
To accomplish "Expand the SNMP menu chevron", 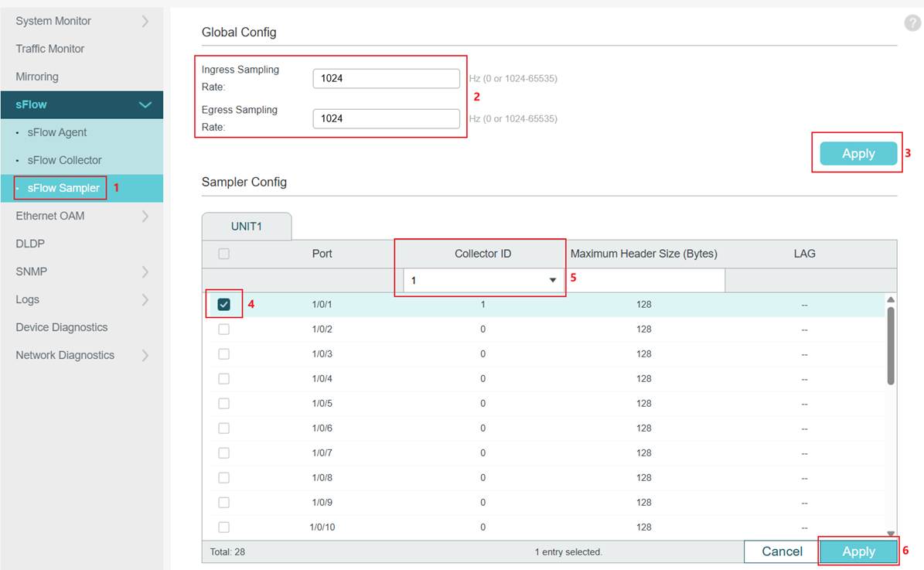I will point(145,271).
